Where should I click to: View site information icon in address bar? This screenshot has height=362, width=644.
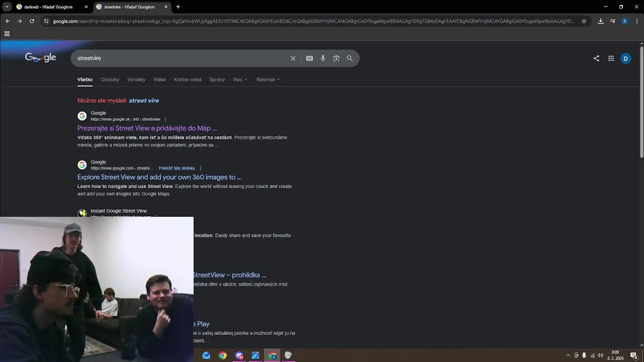(x=46, y=21)
